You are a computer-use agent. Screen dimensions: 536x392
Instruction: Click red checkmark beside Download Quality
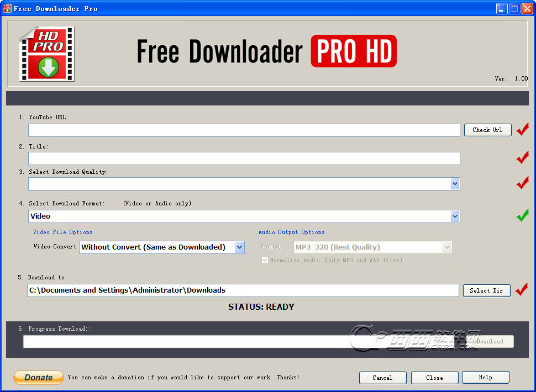(522, 183)
